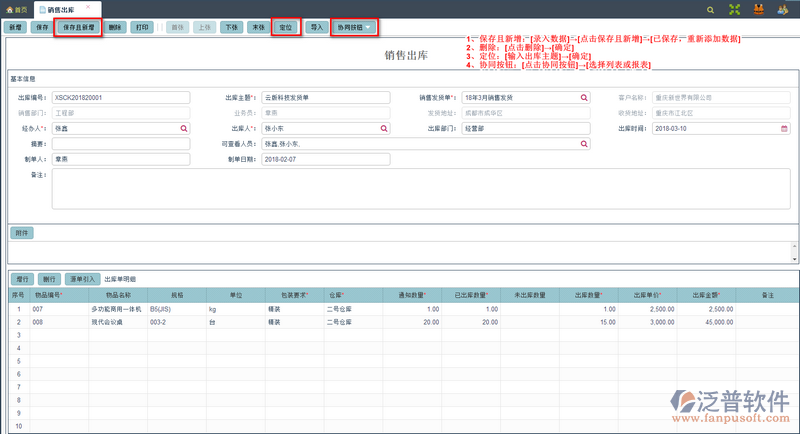800x434 pixels.
Task: Focus the 摘要 input field
Action: pyautogui.click(x=121, y=144)
